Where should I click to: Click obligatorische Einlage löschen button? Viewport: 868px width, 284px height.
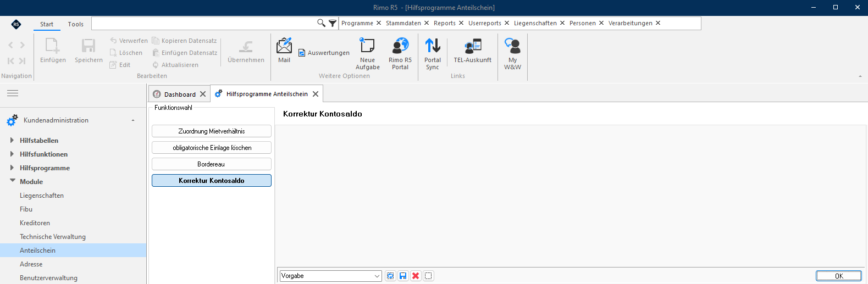click(x=212, y=148)
